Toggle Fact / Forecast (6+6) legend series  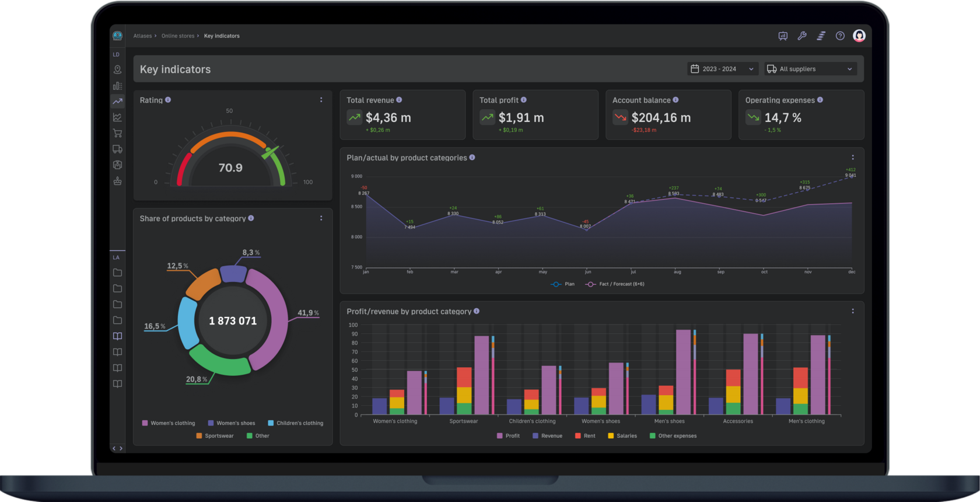point(615,284)
